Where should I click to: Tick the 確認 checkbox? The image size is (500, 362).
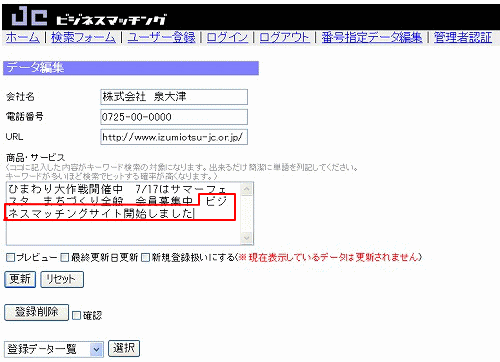tap(77, 315)
